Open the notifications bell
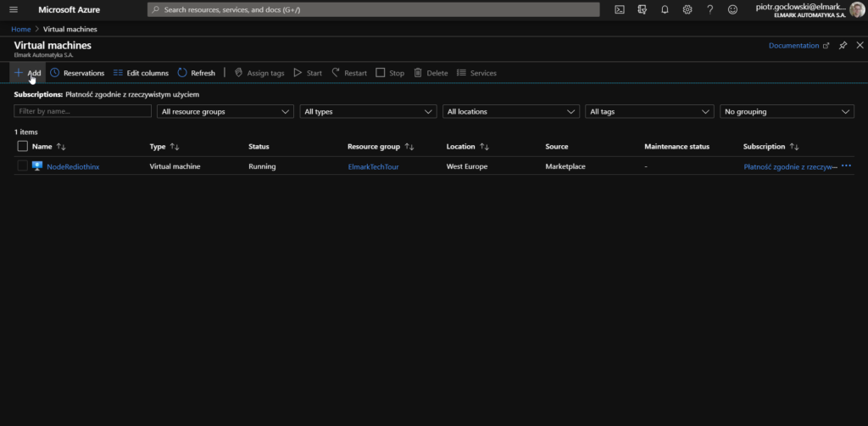This screenshot has height=426, width=868. tap(665, 9)
